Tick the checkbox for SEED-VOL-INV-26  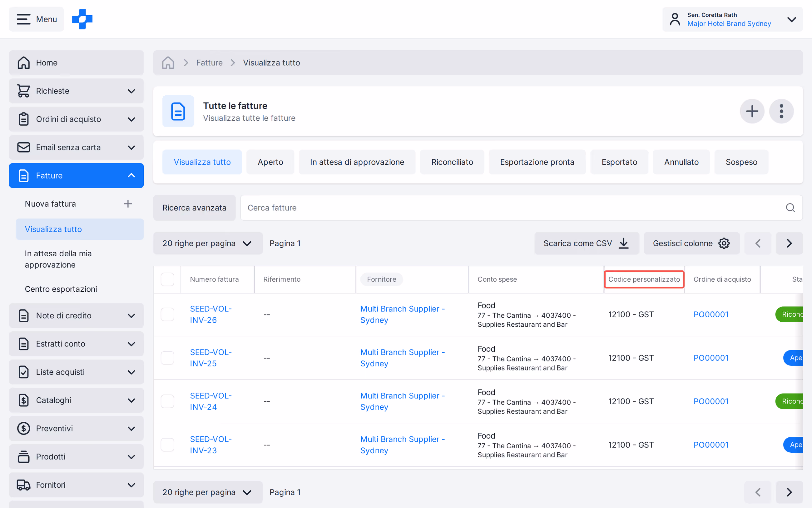pos(167,314)
